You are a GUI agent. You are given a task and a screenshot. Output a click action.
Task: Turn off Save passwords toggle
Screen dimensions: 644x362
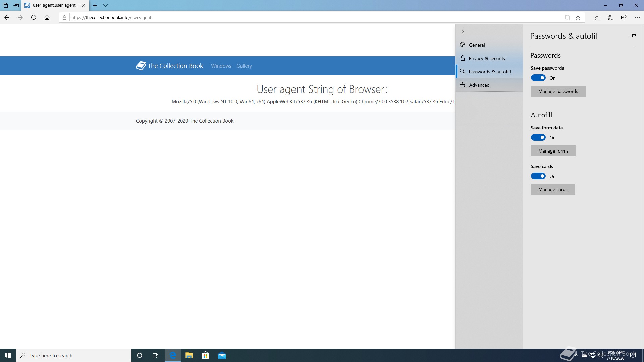538,78
